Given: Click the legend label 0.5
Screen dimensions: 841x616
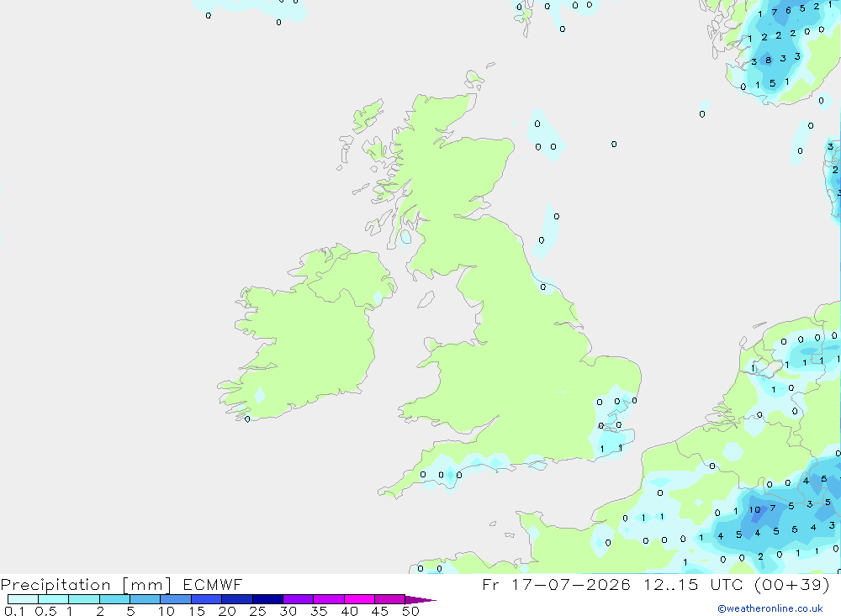Looking at the screenshot, I should point(45,611).
